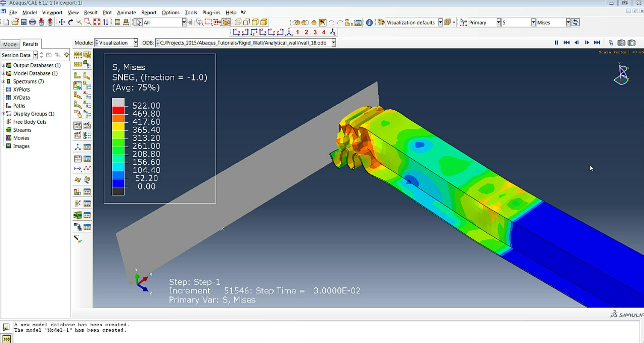644x343 pixels.
Task: Switch to the Results tab
Action: coord(30,44)
